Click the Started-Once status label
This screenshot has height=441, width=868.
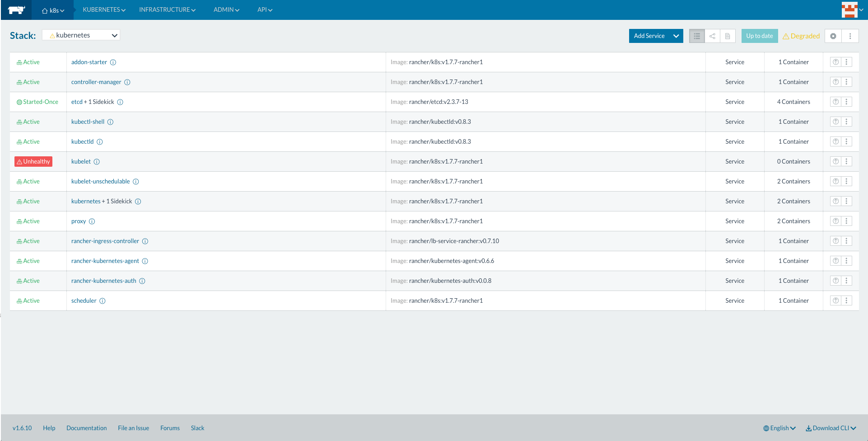(37, 102)
